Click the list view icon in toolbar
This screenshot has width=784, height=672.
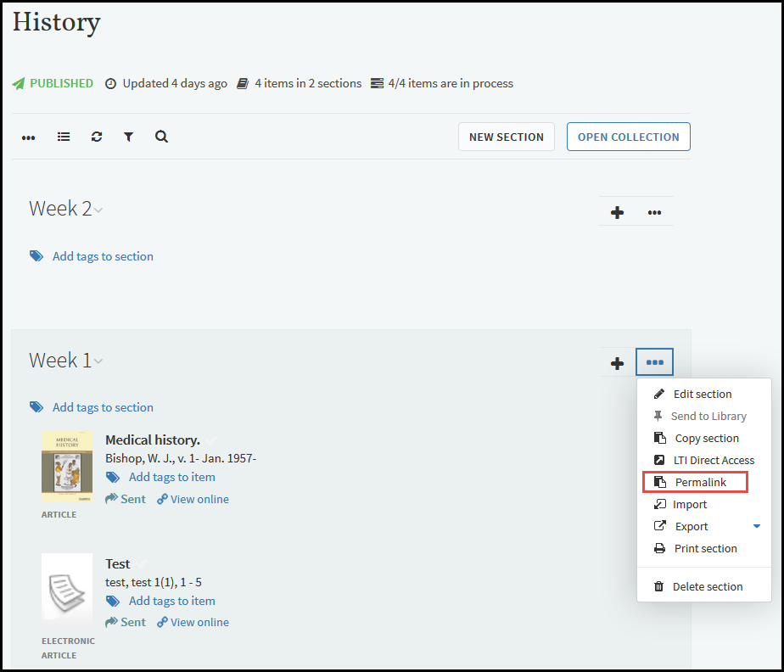pyautogui.click(x=64, y=137)
